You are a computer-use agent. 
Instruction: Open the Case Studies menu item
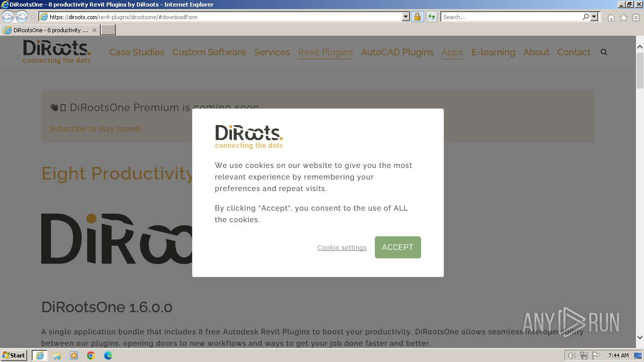pos(137,52)
